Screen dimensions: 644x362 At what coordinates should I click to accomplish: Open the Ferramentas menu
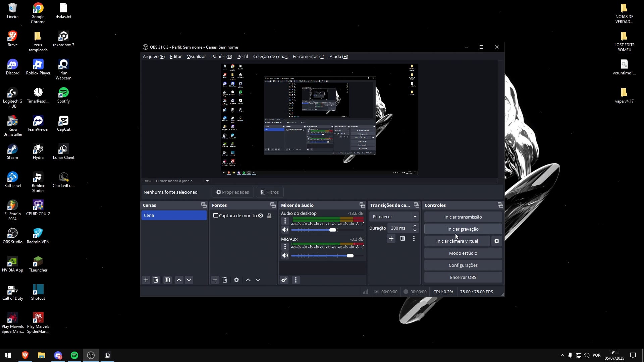308,56
